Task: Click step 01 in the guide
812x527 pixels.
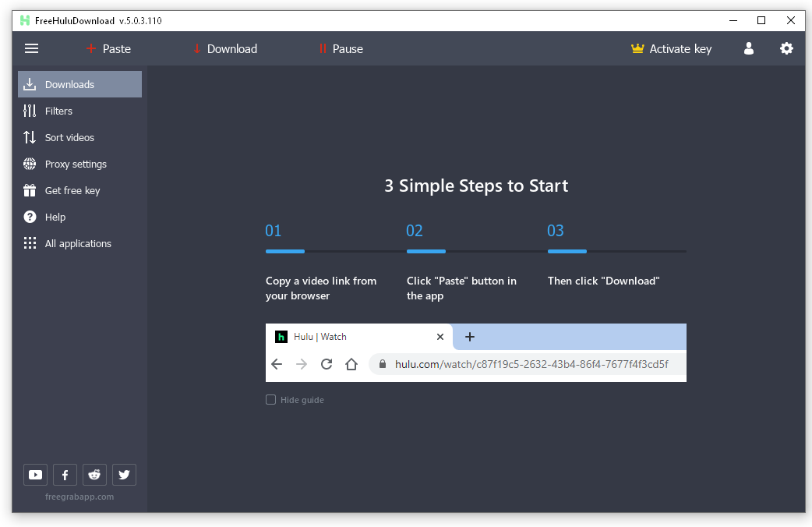Action: pyautogui.click(x=273, y=231)
